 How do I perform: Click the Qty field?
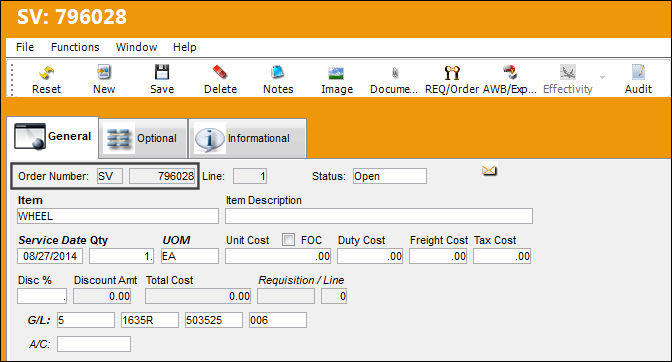121,256
